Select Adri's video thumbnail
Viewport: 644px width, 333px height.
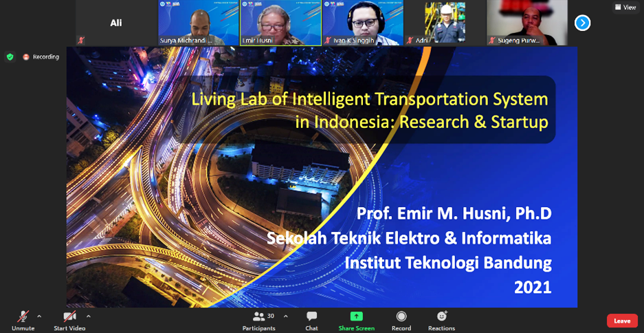445,23
